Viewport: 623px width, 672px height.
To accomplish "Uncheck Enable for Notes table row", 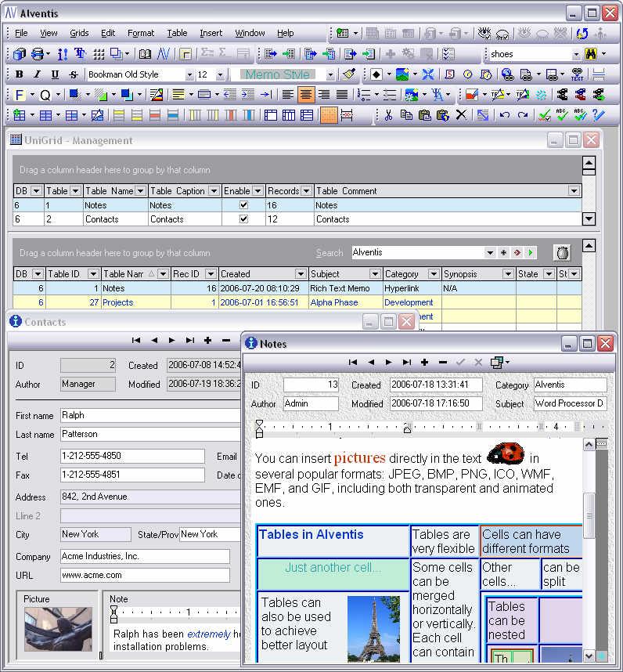I will coord(243,205).
